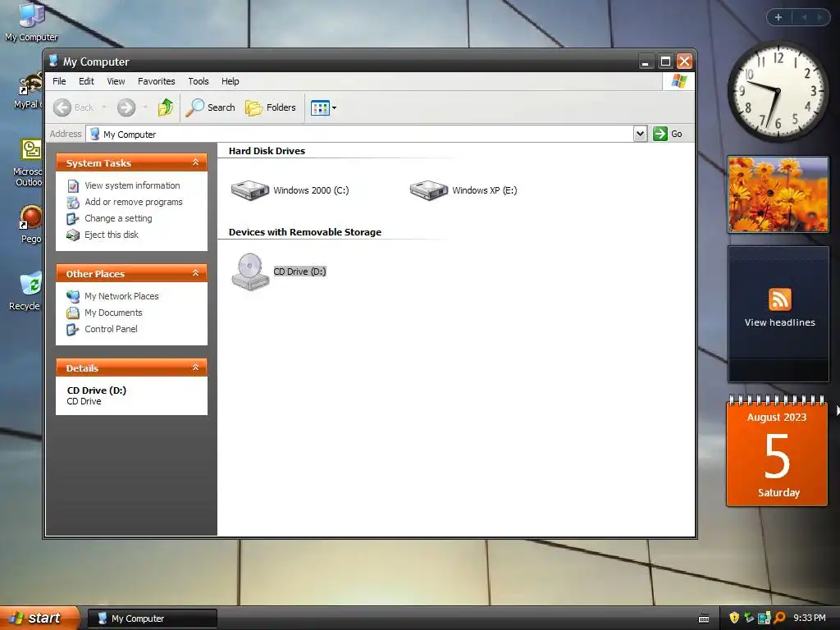Viewport: 840px width, 630px height.
Task: Click the My Network Places icon
Action: click(73, 296)
